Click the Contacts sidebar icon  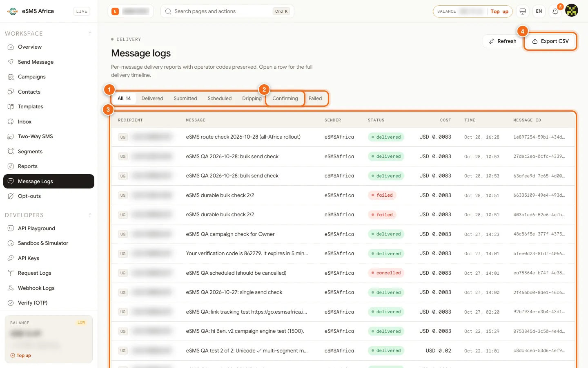[11, 92]
